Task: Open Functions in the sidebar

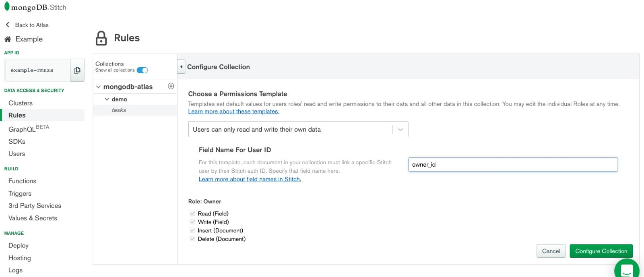Action: point(23,181)
